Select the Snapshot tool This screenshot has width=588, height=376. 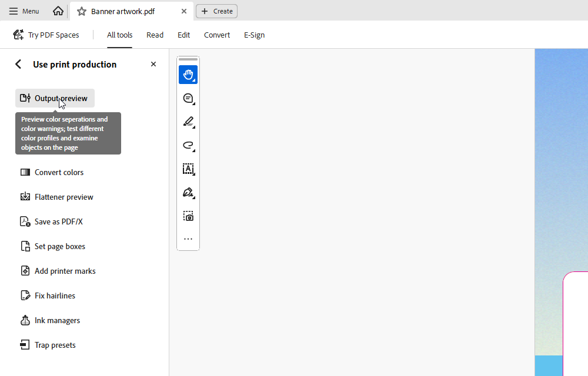coord(188,216)
